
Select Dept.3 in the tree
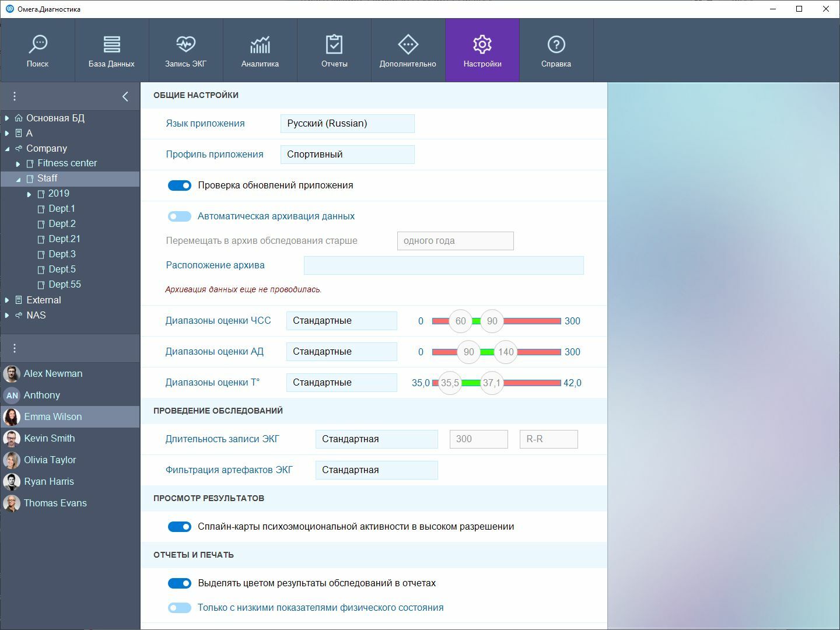tap(62, 254)
